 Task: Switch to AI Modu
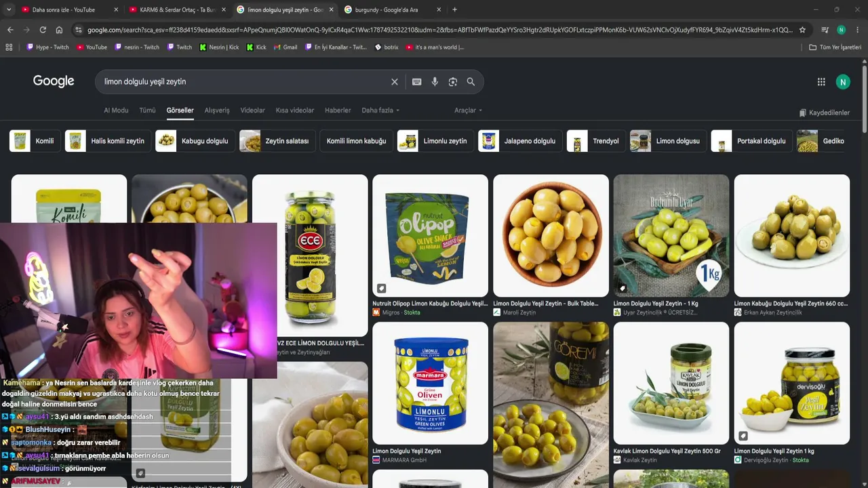(x=116, y=110)
